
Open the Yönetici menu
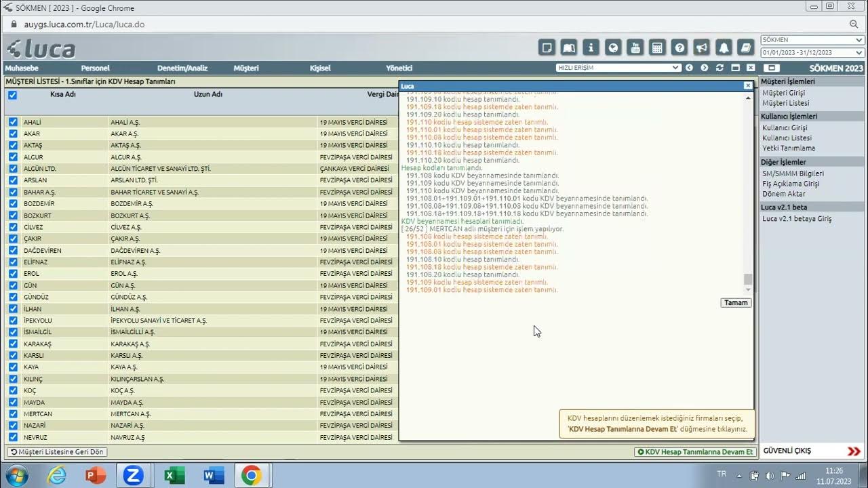click(399, 68)
